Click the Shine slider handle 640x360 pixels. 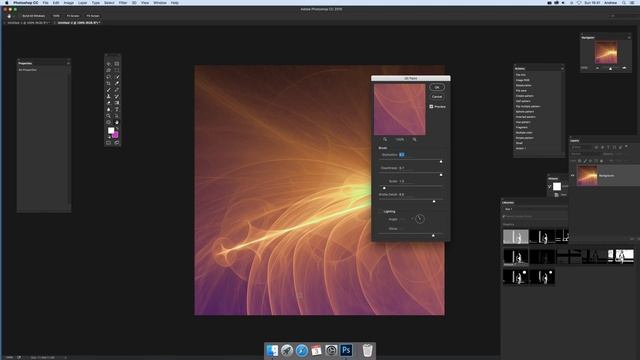click(433, 235)
